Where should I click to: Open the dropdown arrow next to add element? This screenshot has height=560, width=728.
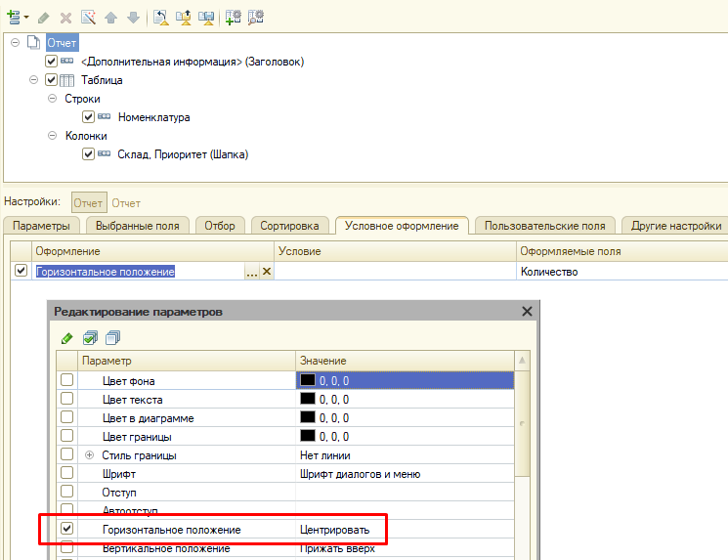[x=26, y=18]
